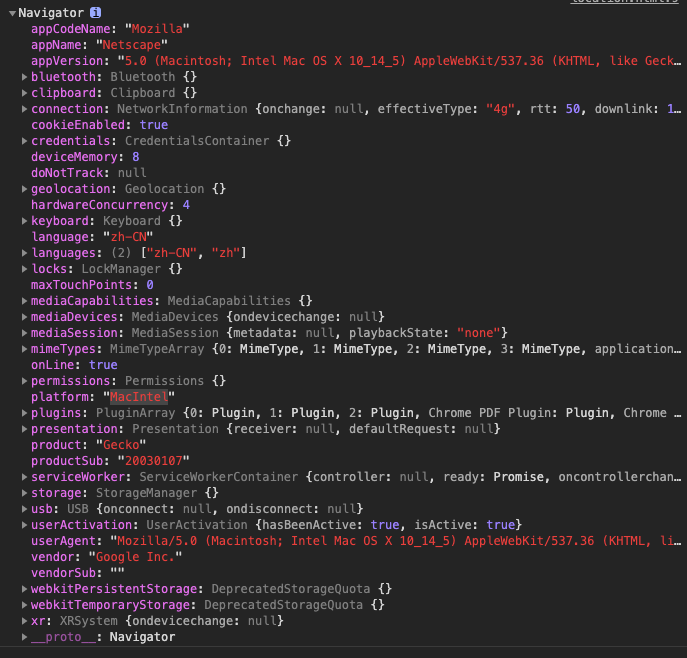687x658 pixels.
Task: Expand the keyboard property
Action: click(x=25, y=221)
